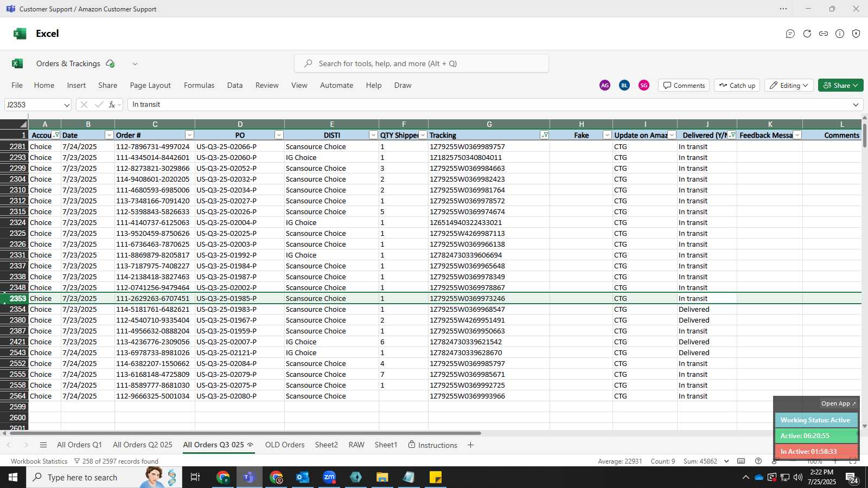Click the Comments button
868x488 pixels.
coord(684,85)
